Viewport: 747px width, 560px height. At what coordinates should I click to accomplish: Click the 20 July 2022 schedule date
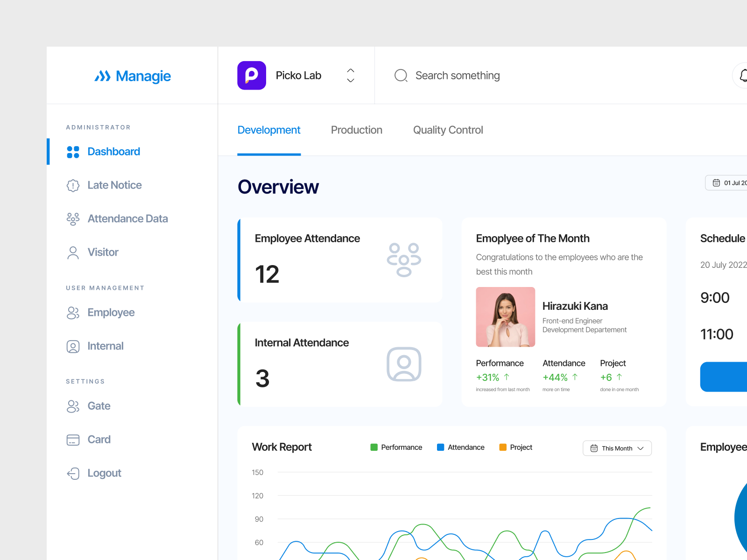coord(723,265)
